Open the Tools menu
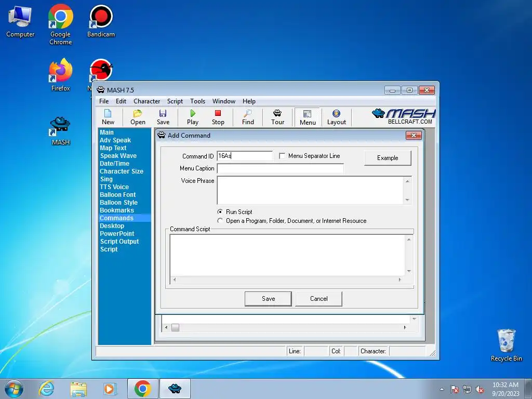Image resolution: width=532 pixels, height=399 pixels. point(197,101)
